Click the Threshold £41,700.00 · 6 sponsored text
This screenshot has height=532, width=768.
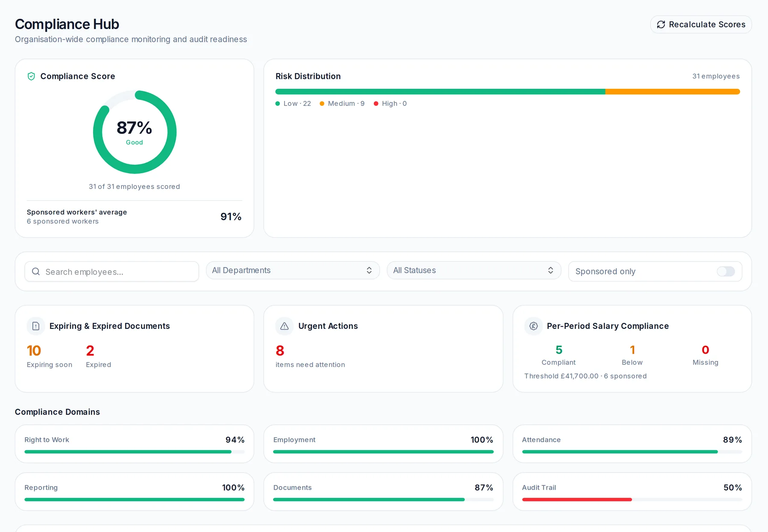(585, 376)
